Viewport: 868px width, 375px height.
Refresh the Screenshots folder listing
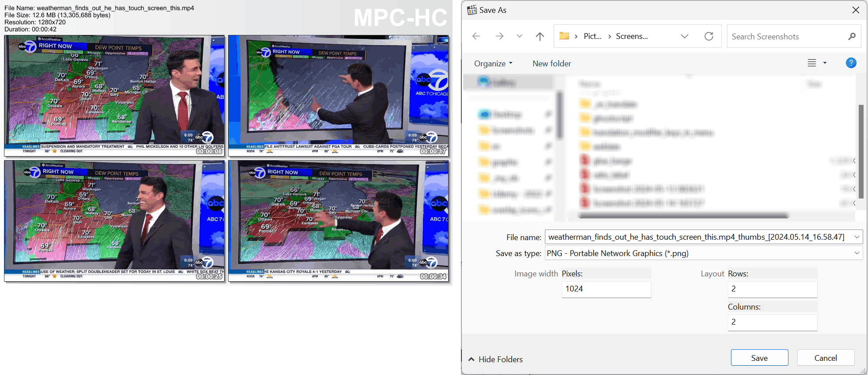(709, 36)
